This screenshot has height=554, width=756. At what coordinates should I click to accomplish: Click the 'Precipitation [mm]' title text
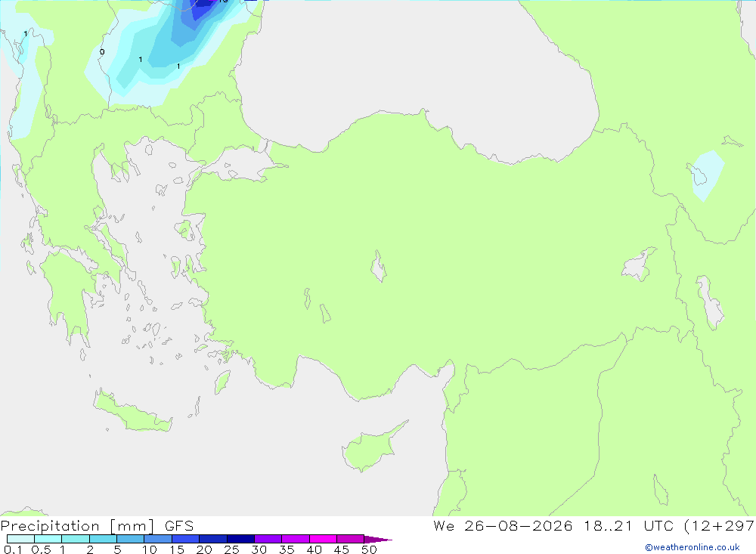tap(77, 526)
